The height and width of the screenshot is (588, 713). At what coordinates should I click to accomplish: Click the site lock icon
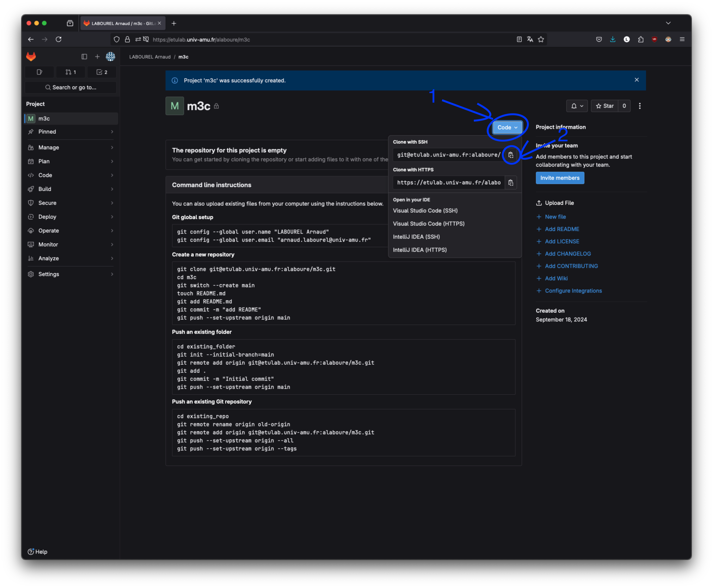point(127,39)
